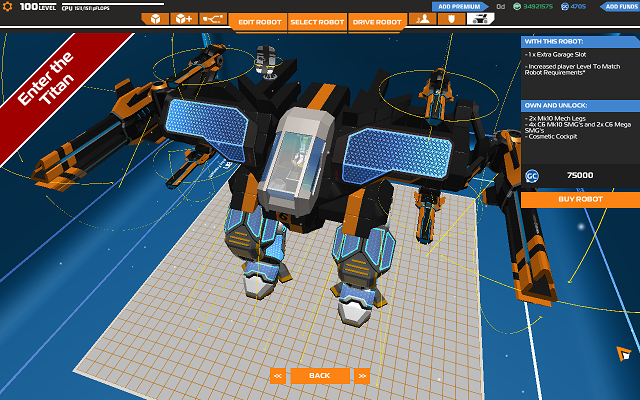Go to next robot with right arrows

tap(362, 376)
